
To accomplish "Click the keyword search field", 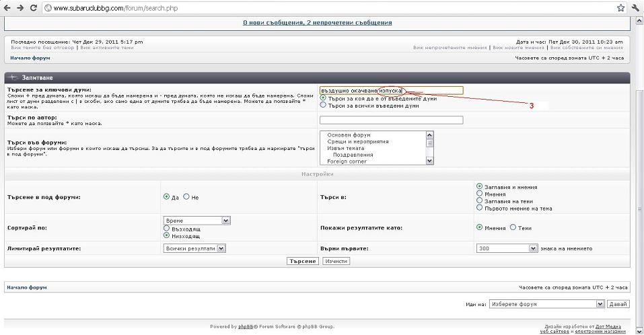I will (392, 90).
